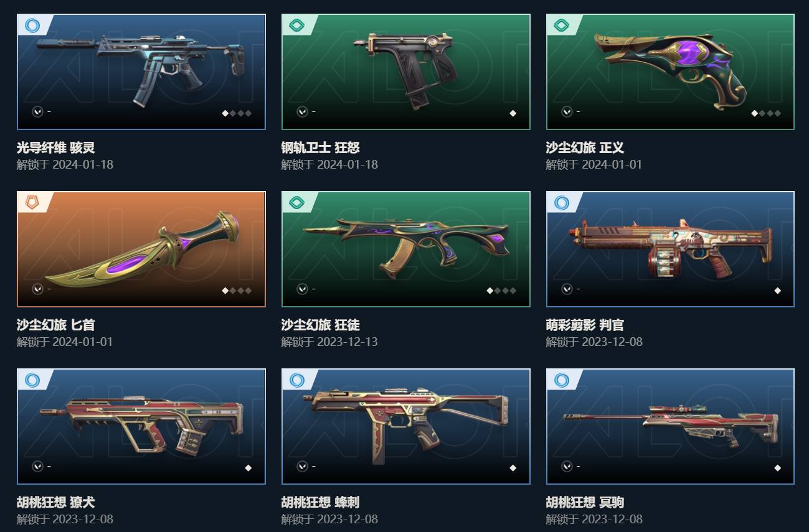Click the blue tier icon on 光导纤维 骇灵 card
Image resolution: width=809 pixels, height=532 pixels.
click(32, 26)
